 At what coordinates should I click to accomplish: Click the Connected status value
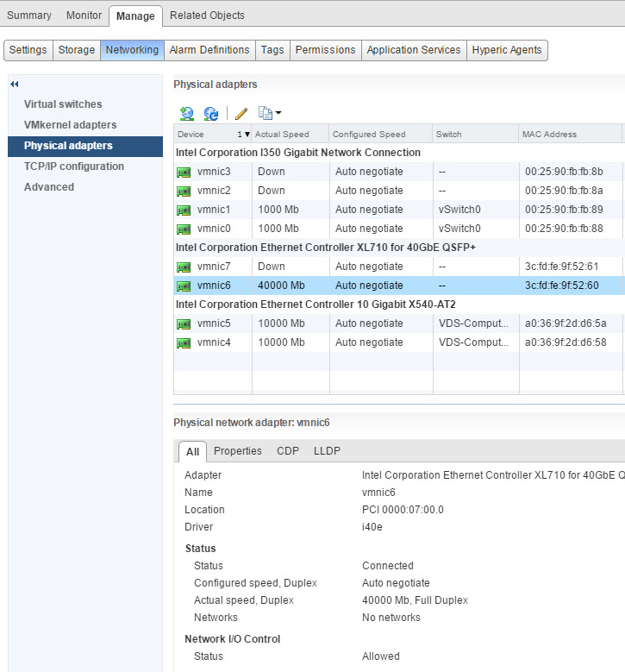tap(388, 566)
